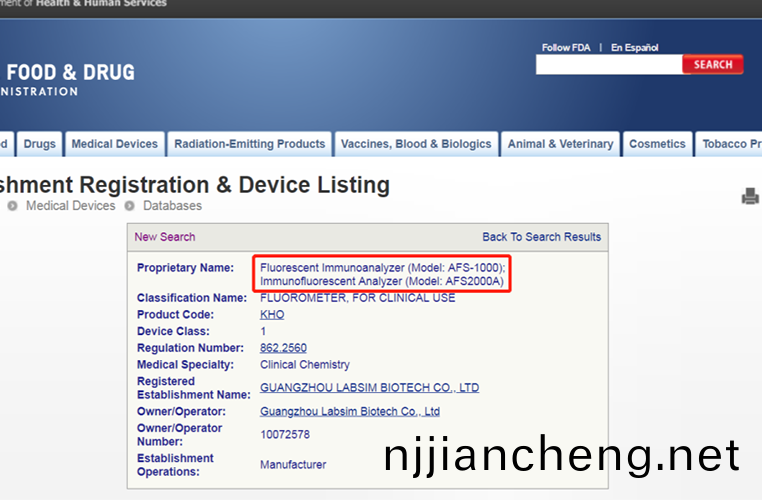
Task: Click the printer icon
Action: point(750,197)
